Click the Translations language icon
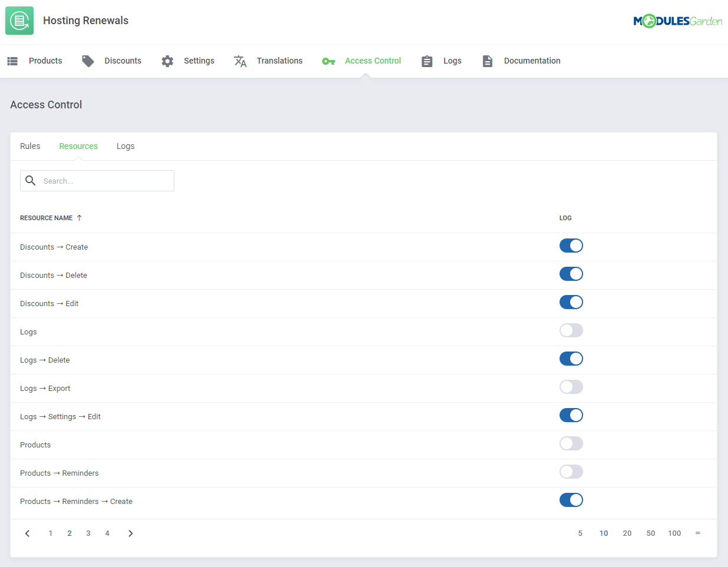This screenshot has height=567, width=728. [240, 61]
